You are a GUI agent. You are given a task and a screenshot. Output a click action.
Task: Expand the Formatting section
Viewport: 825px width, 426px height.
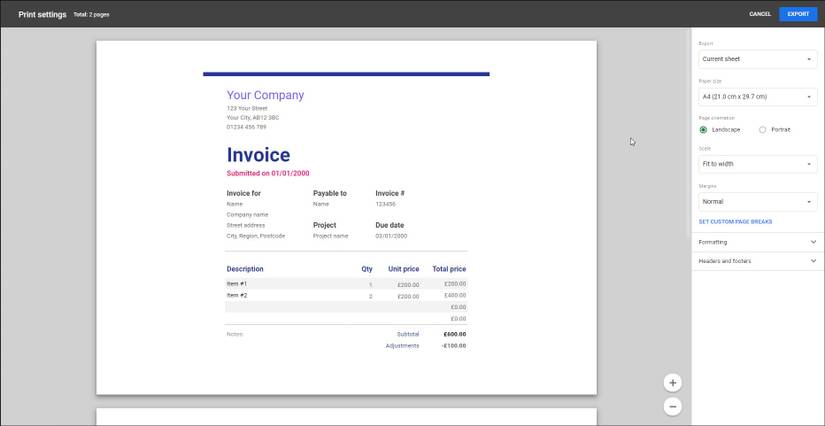pos(758,242)
